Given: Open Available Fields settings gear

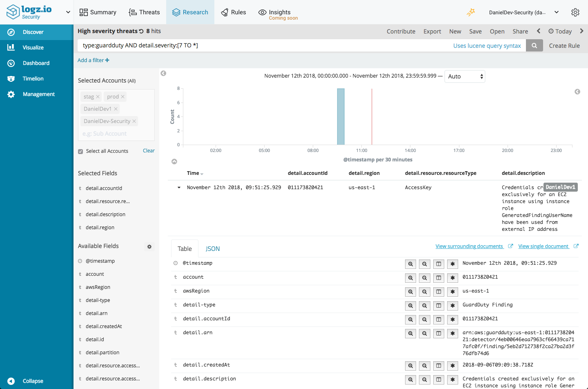Looking at the screenshot, I should (149, 246).
